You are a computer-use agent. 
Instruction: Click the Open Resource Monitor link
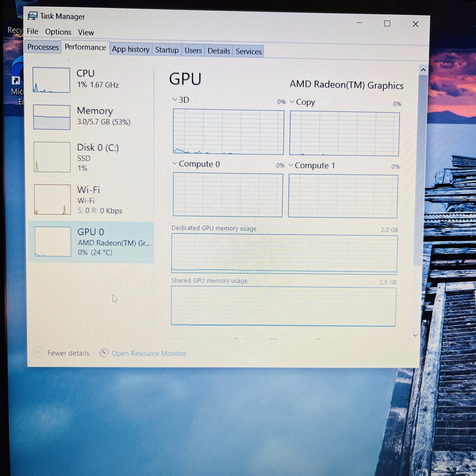coord(149,353)
